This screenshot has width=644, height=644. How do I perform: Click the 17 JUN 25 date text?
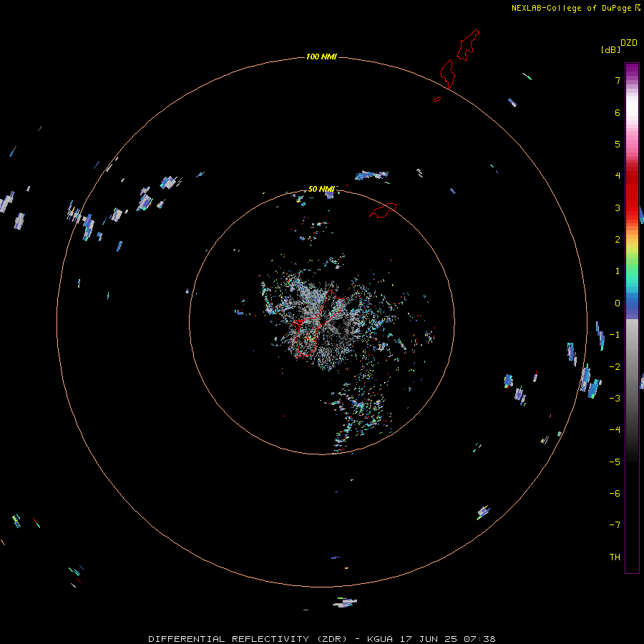(x=429, y=639)
